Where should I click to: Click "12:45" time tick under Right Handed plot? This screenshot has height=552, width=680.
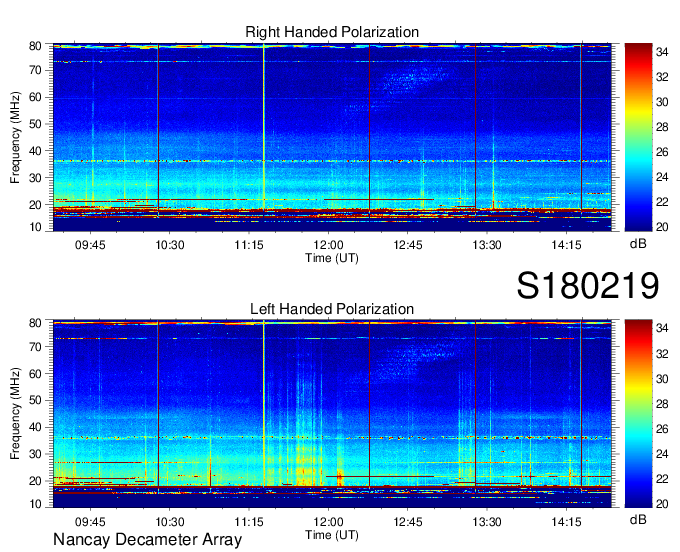click(408, 245)
